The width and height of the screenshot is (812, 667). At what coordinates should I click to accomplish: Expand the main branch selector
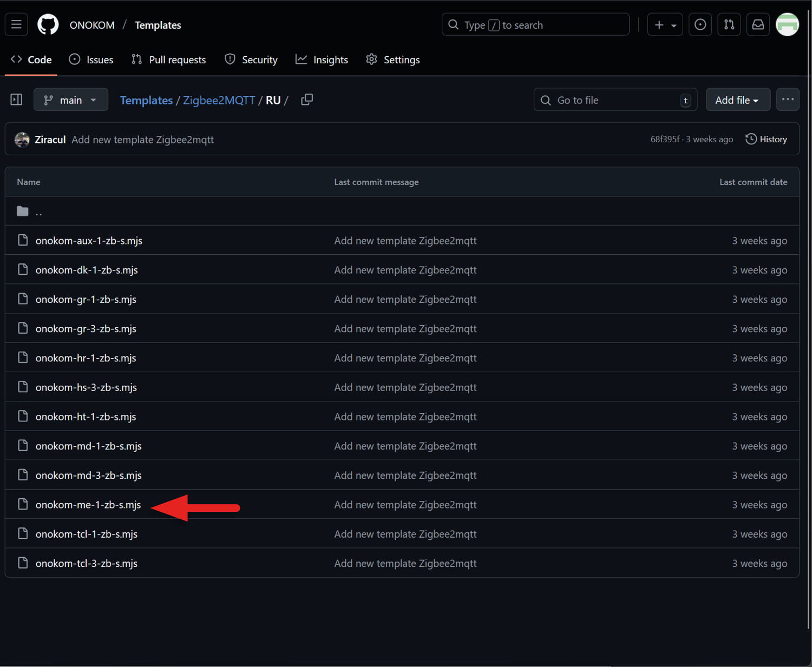71,100
